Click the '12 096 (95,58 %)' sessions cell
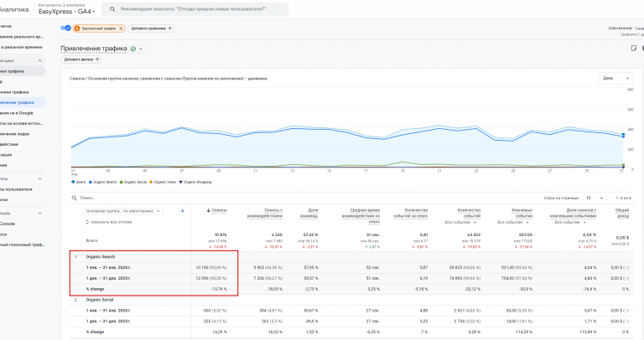This screenshot has height=340, width=644. click(x=211, y=278)
